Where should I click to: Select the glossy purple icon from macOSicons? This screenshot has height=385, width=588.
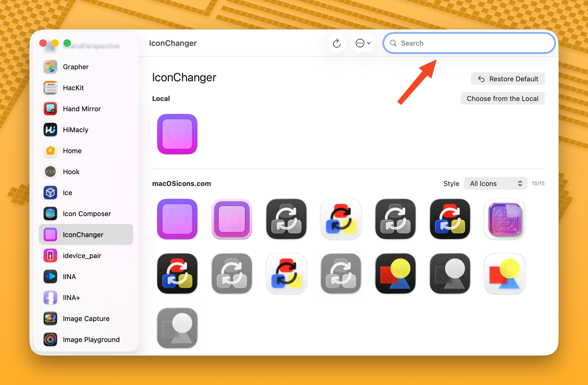(504, 219)
